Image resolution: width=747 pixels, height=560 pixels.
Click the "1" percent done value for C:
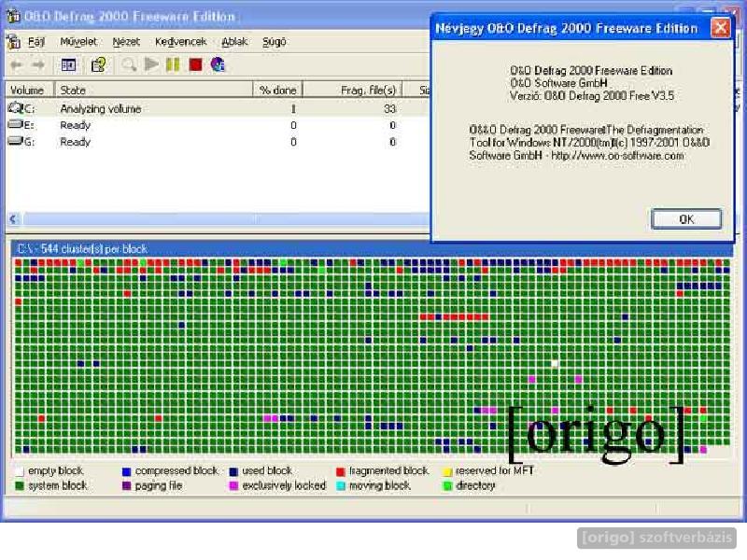pyautogui.click(x=293, y=108)
